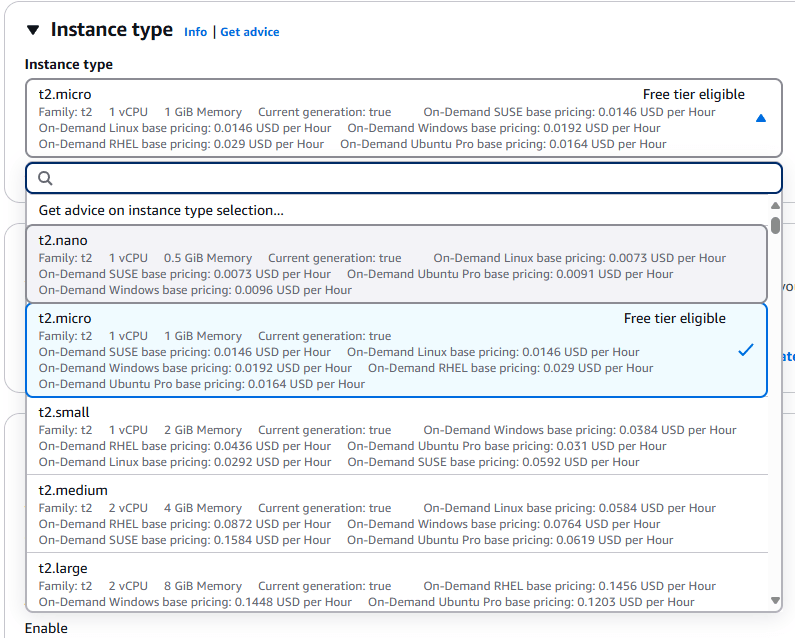This screenshot has height=638, width=795.
Task: Pick the t2.small instance type
Action: [x=396, y=436]
